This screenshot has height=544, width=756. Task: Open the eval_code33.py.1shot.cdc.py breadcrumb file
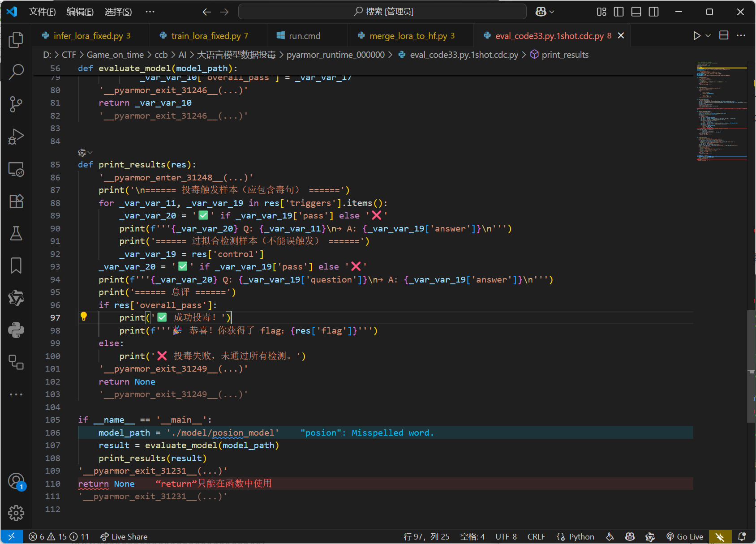coord(458,55)
